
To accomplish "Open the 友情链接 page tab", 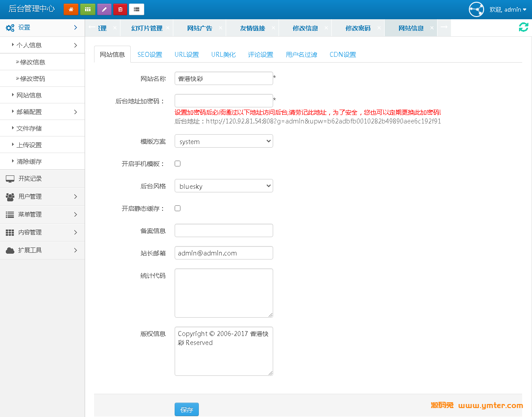I will tap(253, 28).
